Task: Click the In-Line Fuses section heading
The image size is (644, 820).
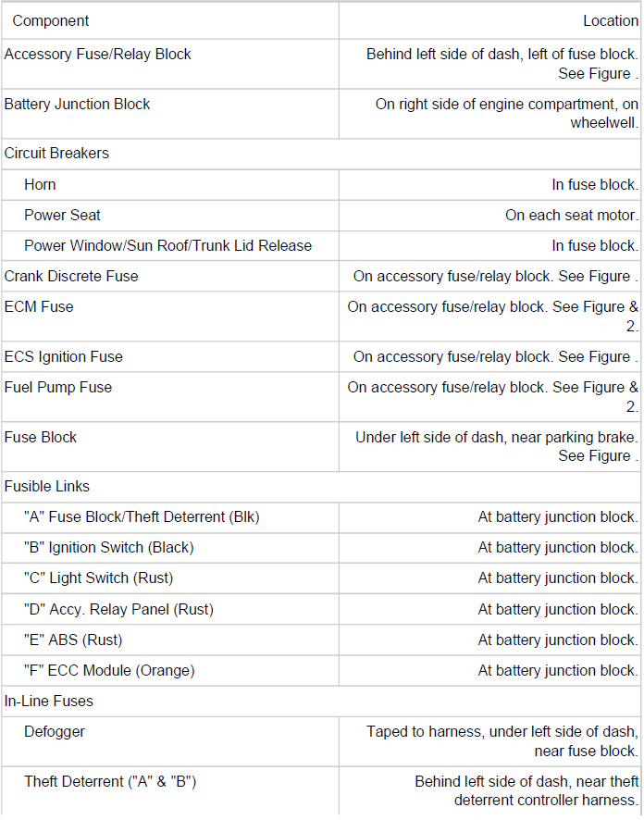Action: [x=48, y=702]
